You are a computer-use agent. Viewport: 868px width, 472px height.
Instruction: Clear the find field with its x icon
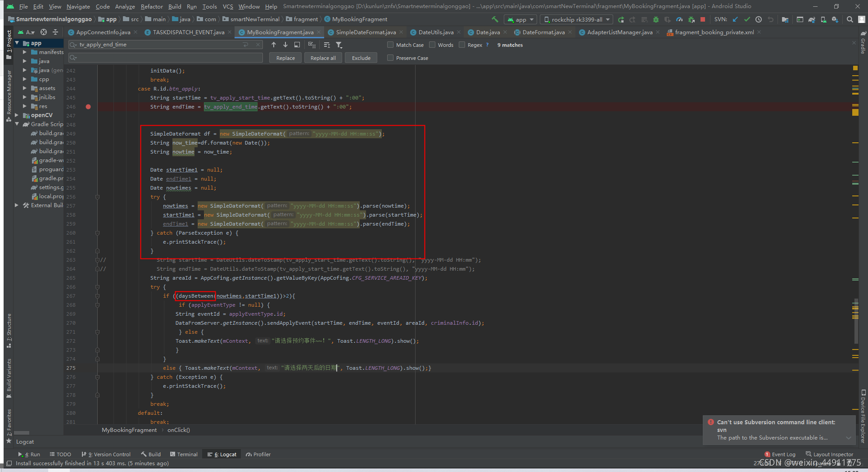coord(258,45)
